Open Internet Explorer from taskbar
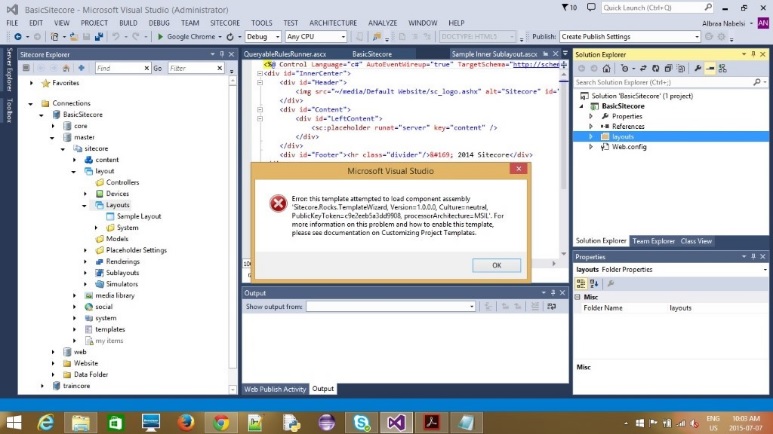This screenshot has height=434, width=773. tap(46, 423)
